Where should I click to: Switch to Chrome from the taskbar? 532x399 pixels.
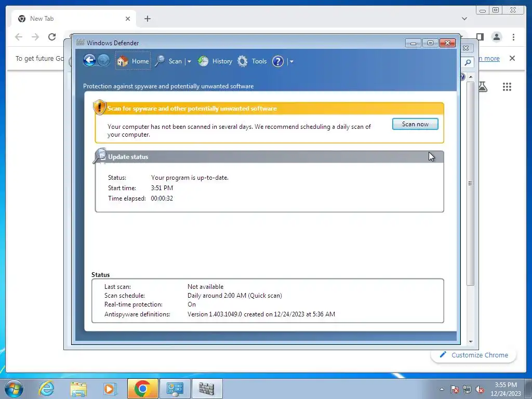(142, 389)
